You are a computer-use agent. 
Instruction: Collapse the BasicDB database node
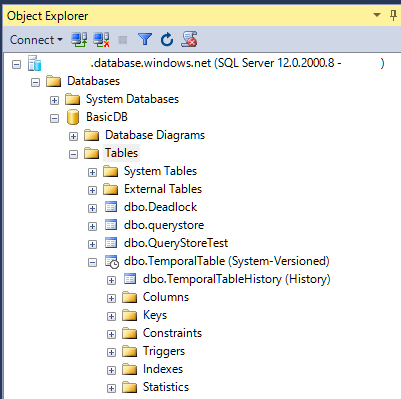[x=54, y=118]
